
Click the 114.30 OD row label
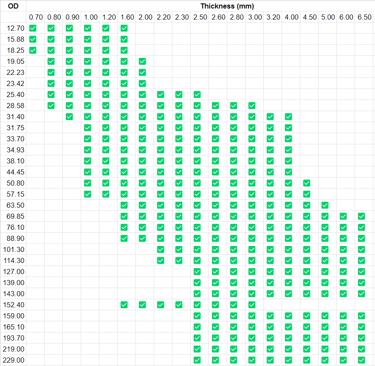(x=14, y=260)
